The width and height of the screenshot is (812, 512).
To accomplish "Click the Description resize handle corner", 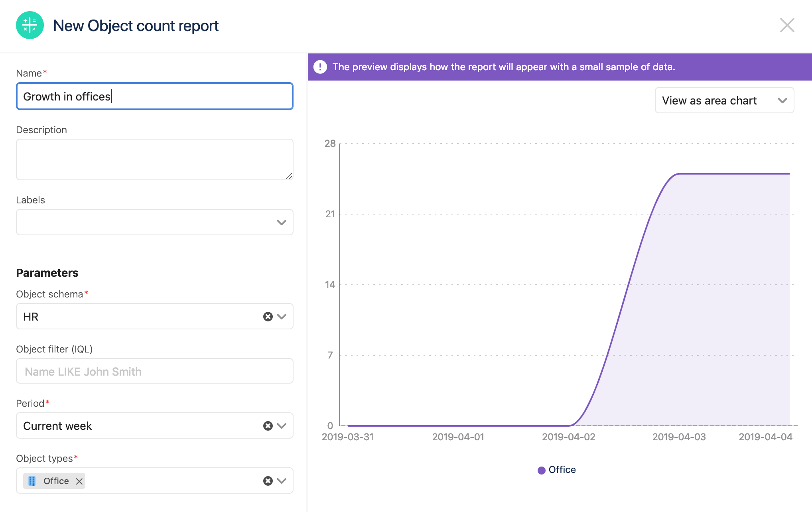I will tap(289, 176).
